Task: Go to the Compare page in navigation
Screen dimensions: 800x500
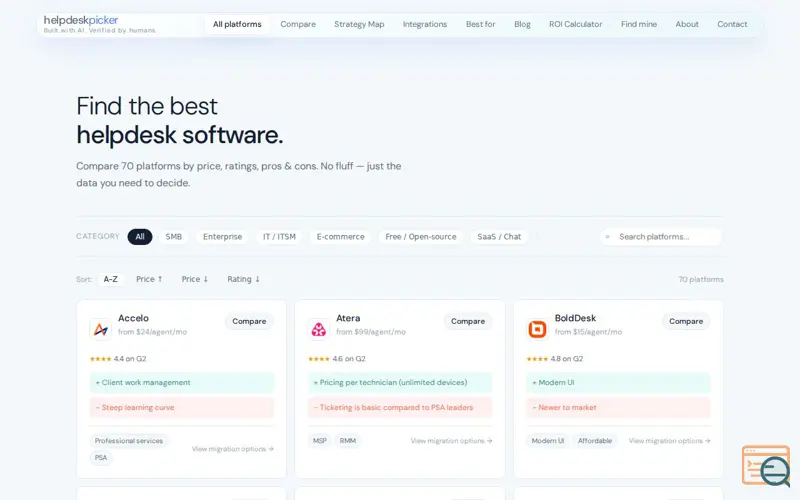Action: 298,24
